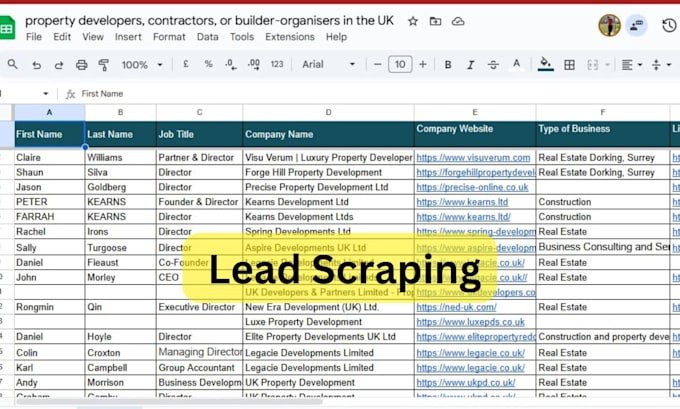This screenshot has width=680, height=409.
Task: Toggle bold formatting
Action: (x=448, y=65)
